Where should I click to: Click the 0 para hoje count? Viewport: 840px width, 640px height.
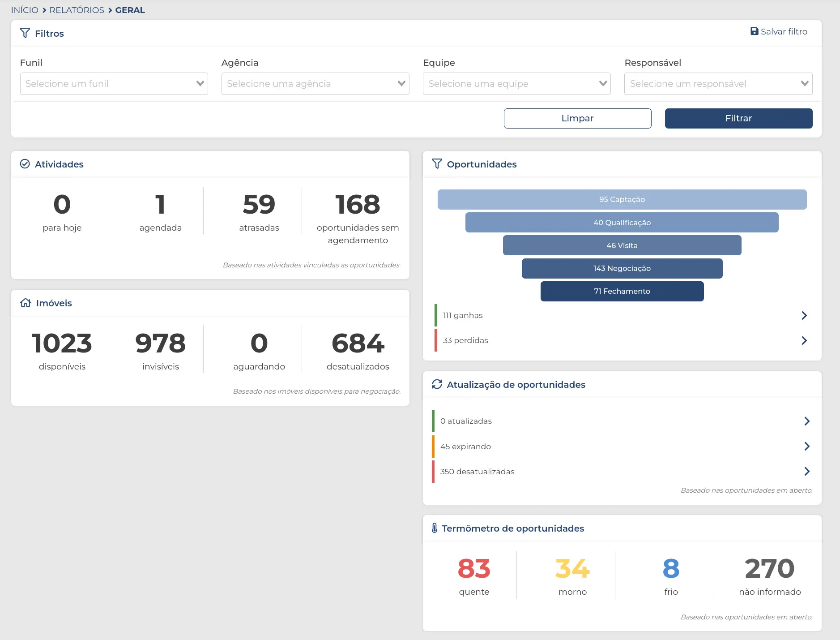[x=62, y=205]
